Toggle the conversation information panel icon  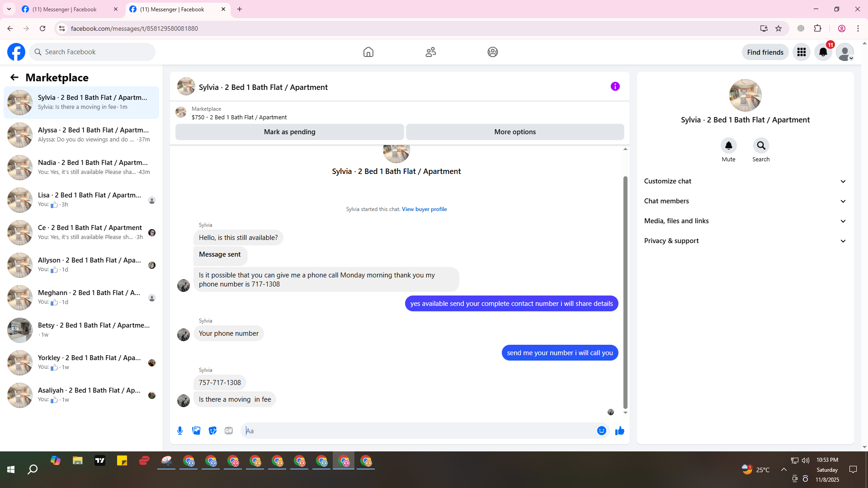tap(615, 86)
